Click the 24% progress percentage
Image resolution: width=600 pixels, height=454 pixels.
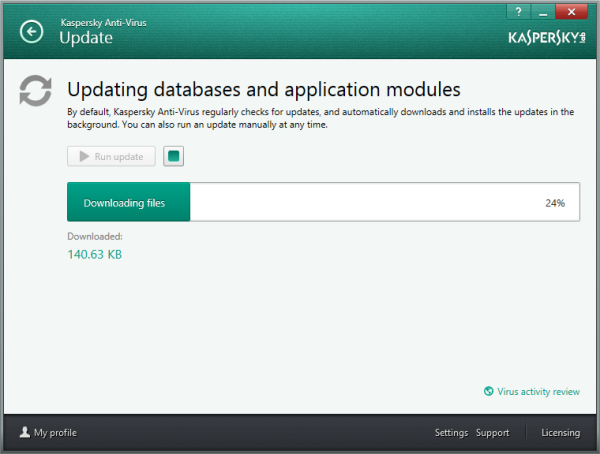click(555, 203)
